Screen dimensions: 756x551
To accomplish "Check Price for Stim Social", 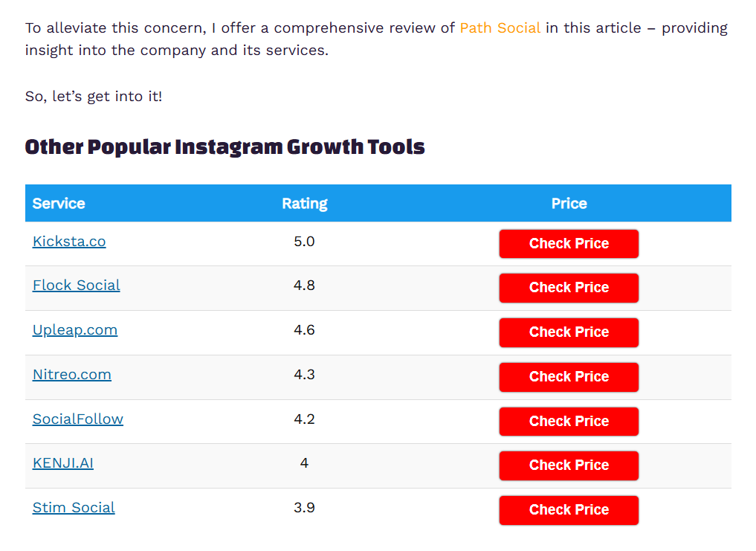I will pyautogui.click(x=569, y=510).
